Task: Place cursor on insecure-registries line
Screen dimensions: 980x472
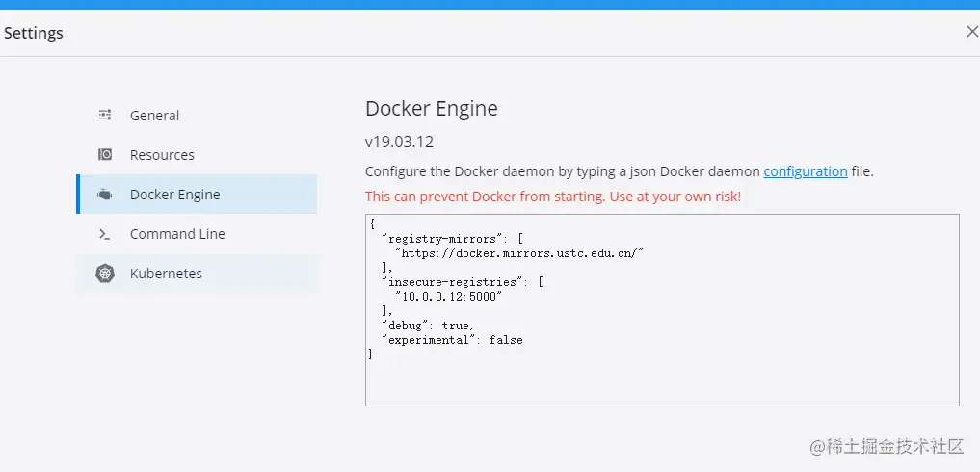Action: coord(463,281)
